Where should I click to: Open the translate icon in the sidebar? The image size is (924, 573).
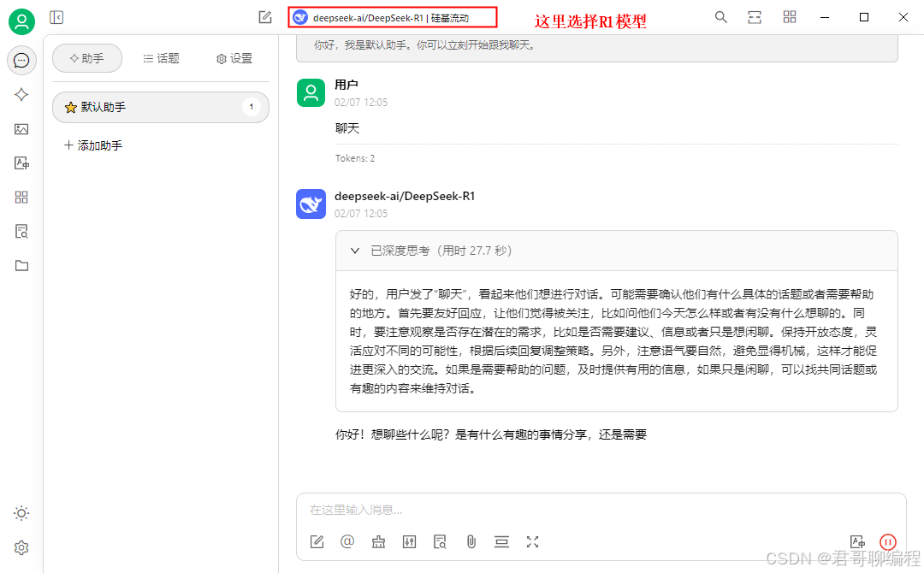point(21,163)
